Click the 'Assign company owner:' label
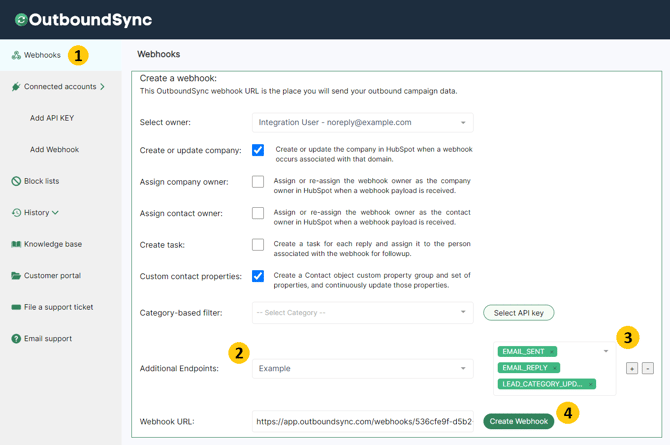 coord(184,182)
